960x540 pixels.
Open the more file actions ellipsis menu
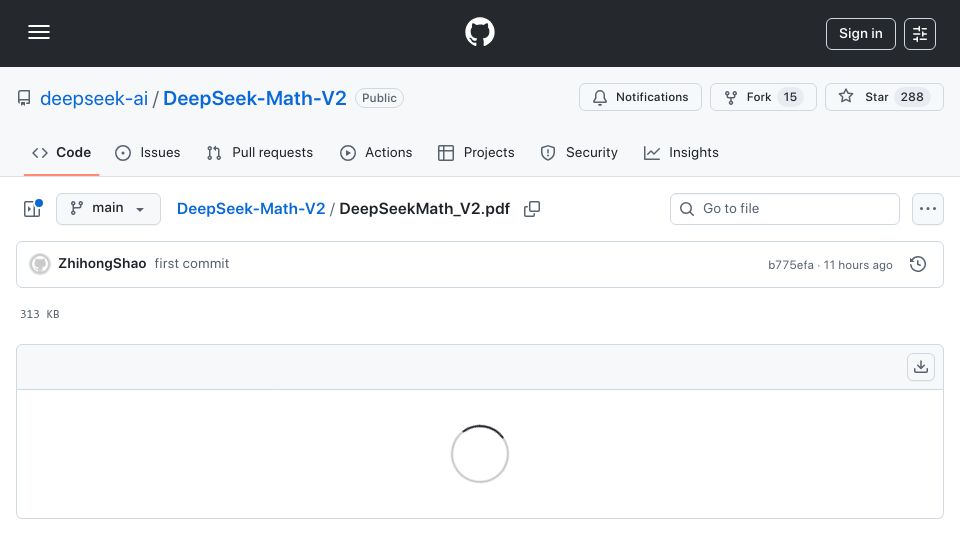pos(928,209)
